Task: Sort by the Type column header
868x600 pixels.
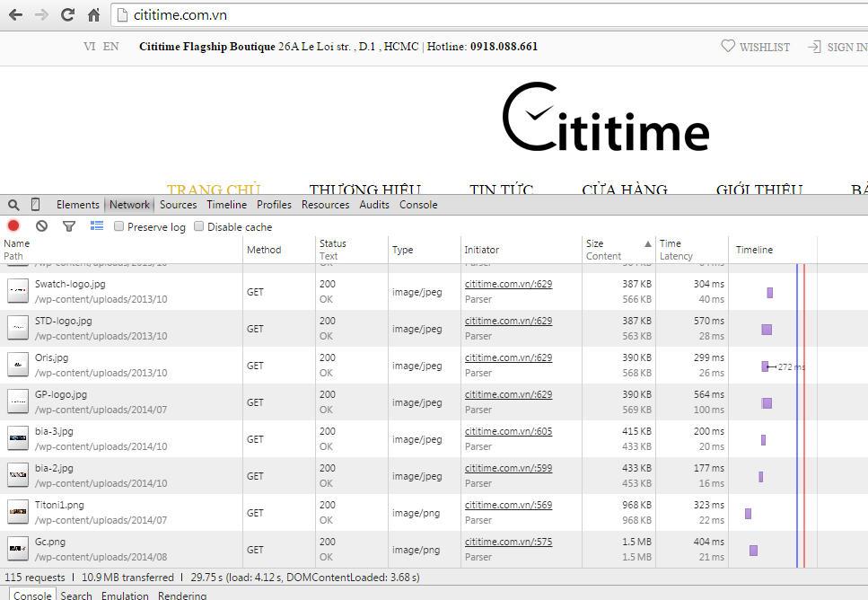Action: coord(424,250)
